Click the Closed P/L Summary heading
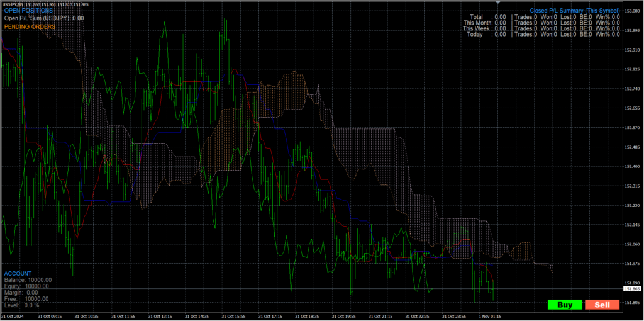 coord(575,11)
